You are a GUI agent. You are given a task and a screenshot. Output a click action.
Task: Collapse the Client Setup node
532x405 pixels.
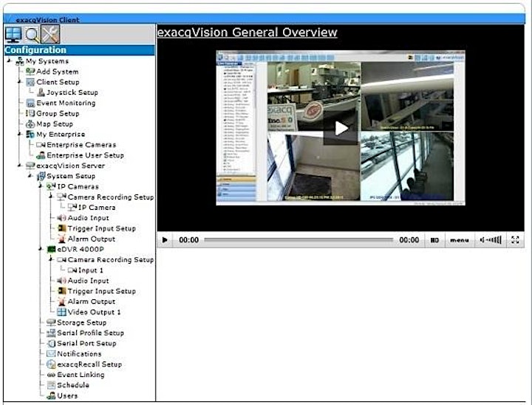click(20, 82)
